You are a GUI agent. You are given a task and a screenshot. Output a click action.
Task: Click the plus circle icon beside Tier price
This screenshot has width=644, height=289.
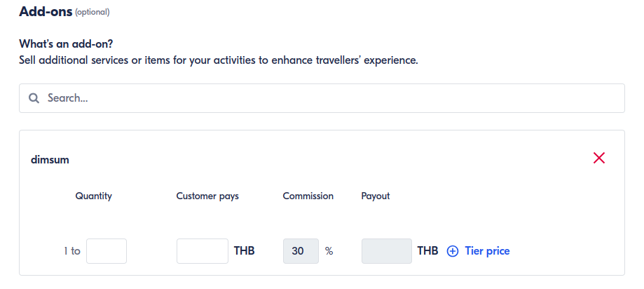tap(453, 251)
